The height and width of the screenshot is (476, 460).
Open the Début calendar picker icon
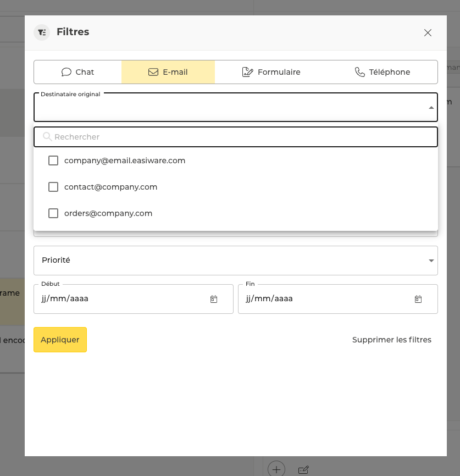214,299
